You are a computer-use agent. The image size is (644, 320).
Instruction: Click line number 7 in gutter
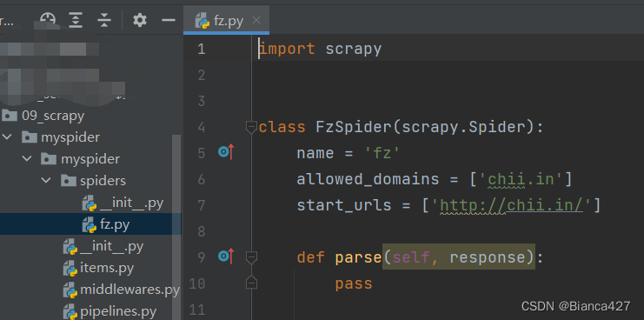point(202,205)
